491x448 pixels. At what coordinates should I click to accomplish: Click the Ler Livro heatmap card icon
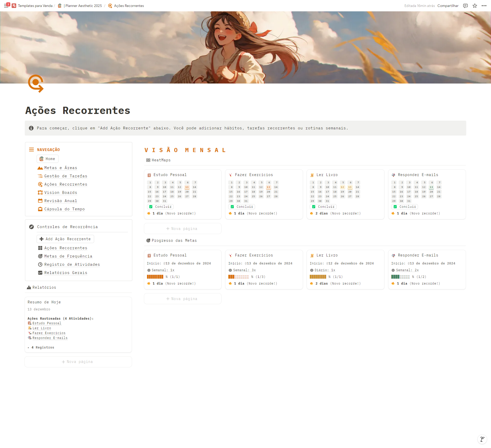click(312, 175)
